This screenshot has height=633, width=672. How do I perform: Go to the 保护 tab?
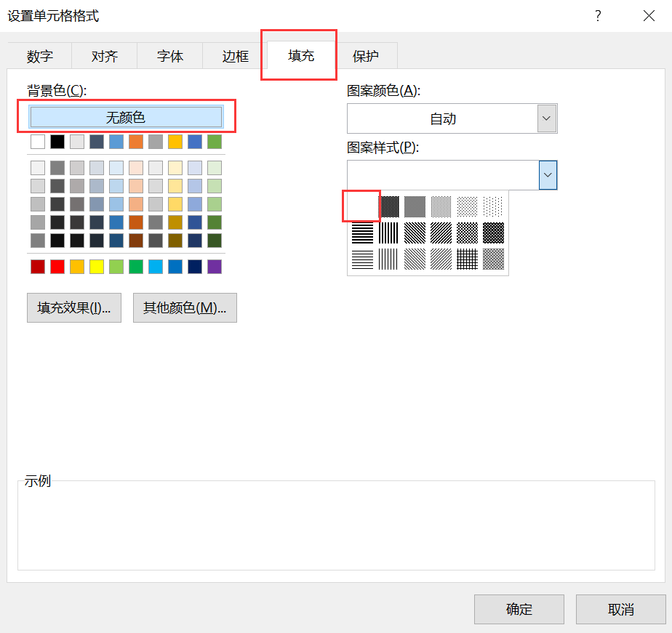coord(366,56)
